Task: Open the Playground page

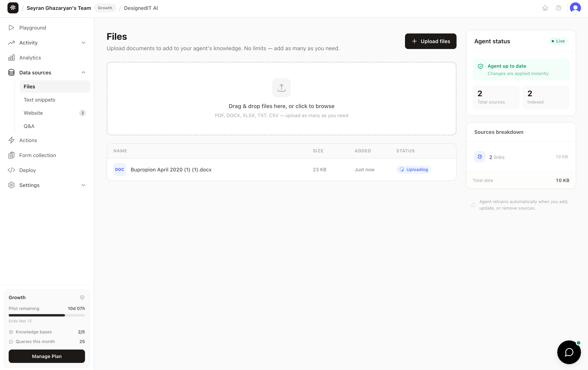Action: click(32, 28)
